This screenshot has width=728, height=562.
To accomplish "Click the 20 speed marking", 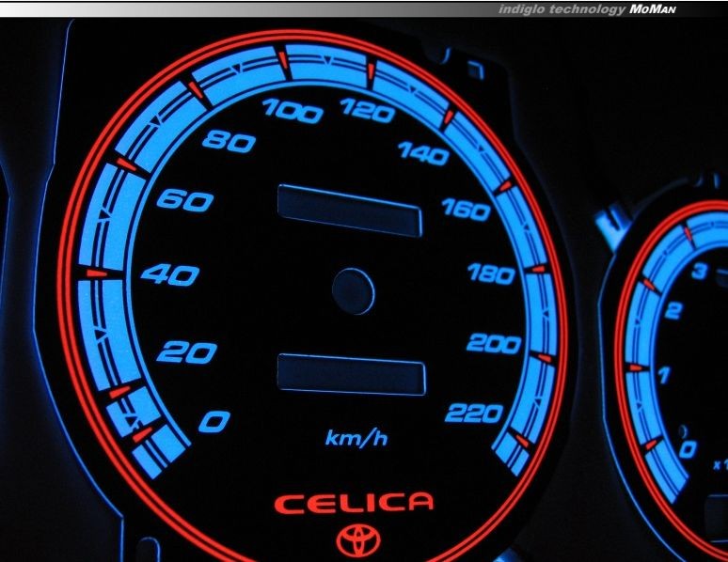I will (186, 352).
